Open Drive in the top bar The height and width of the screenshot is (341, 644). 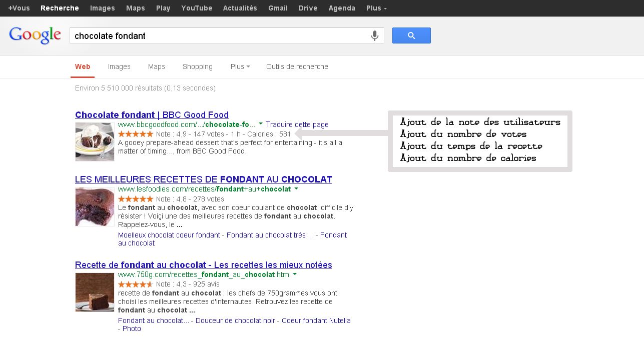(308, 8)
